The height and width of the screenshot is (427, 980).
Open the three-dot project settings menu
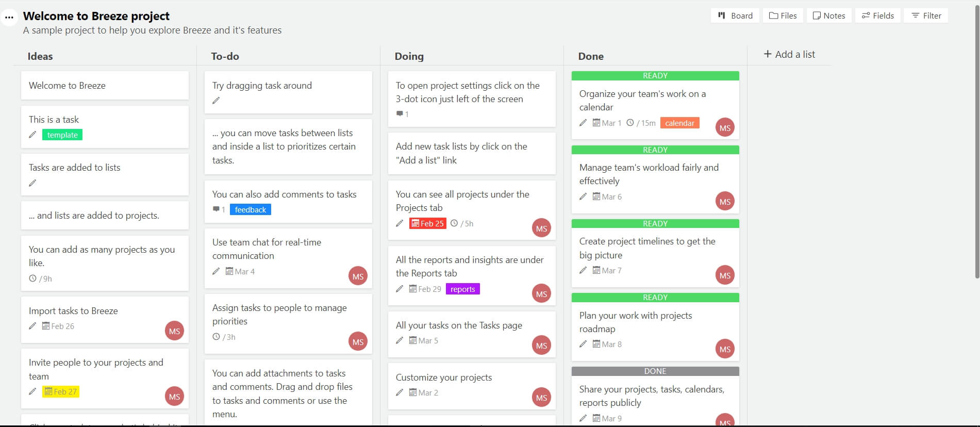tap(9, 17)
